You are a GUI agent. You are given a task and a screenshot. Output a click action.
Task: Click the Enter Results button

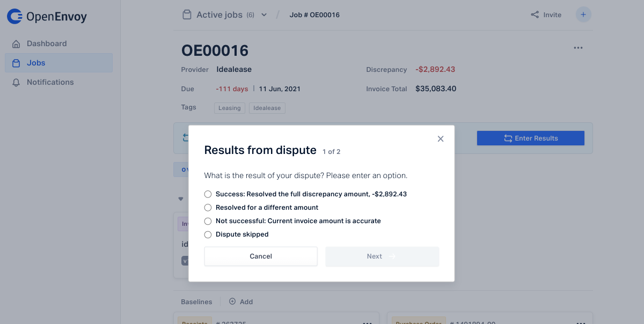pos(531,138)
